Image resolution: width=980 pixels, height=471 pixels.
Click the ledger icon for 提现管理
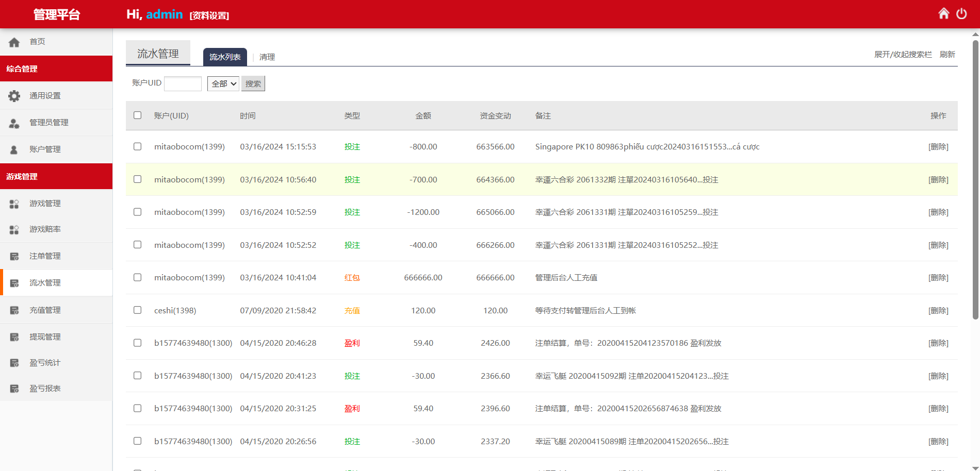pos(14,337)
